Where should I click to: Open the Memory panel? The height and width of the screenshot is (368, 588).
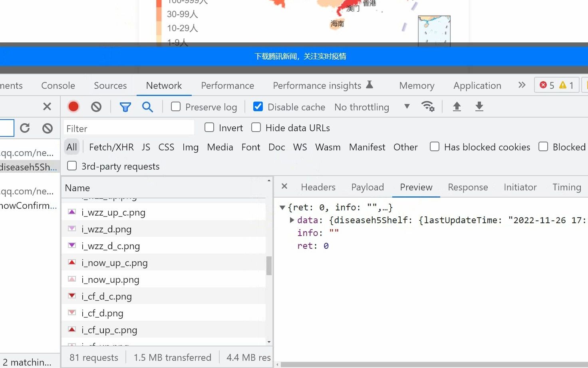coord(416,85)
